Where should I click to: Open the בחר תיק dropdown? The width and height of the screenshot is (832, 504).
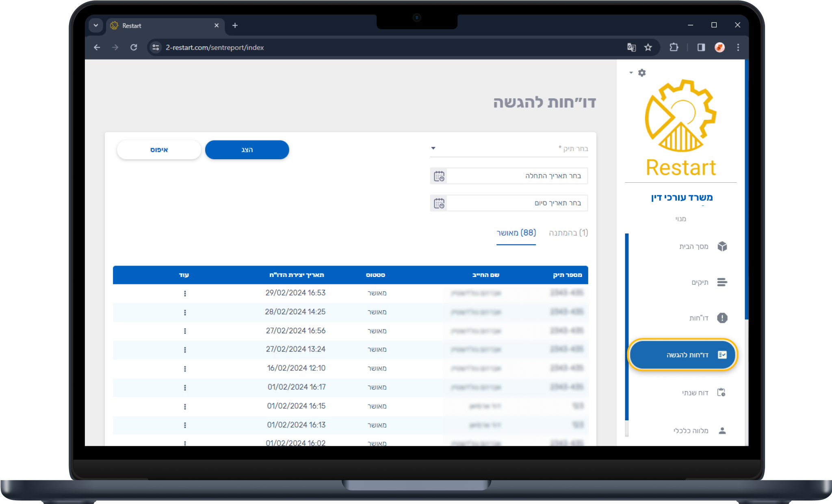[509, 149]
